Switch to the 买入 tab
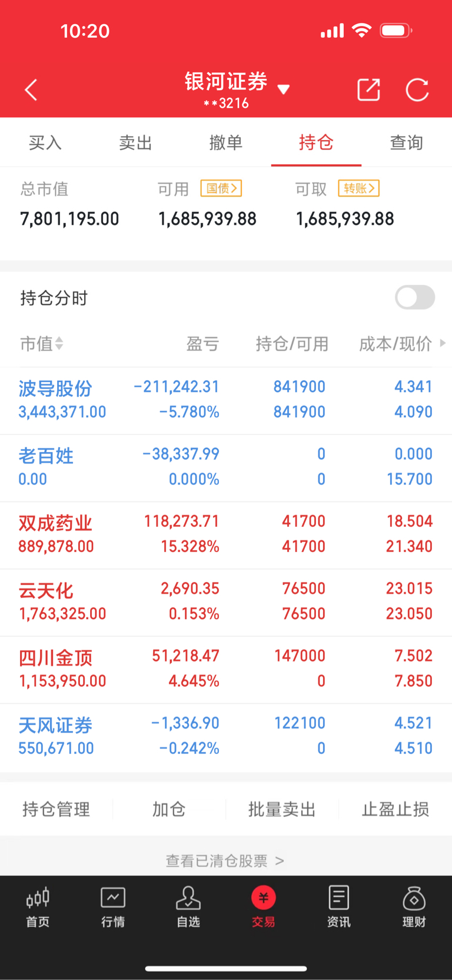The image size is (452, 980). pos(45,142)
